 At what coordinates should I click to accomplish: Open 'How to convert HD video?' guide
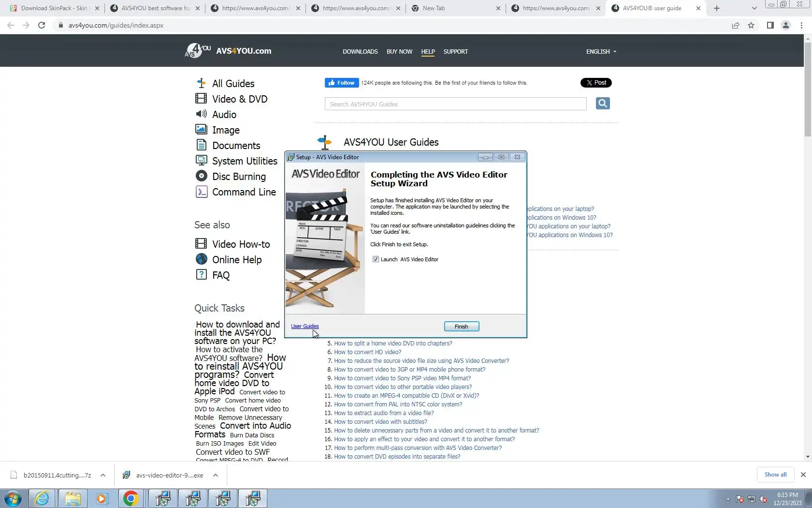367,352
